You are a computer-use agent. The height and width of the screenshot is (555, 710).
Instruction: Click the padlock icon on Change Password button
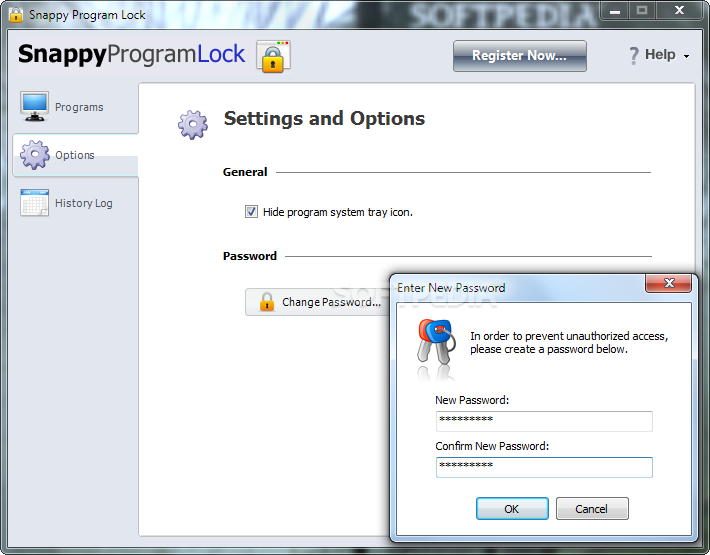point(267,301)
